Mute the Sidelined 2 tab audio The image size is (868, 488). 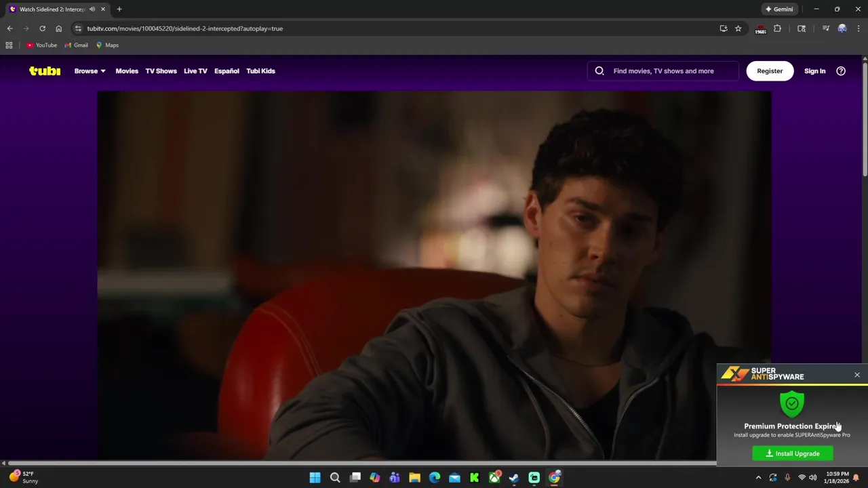92,9
